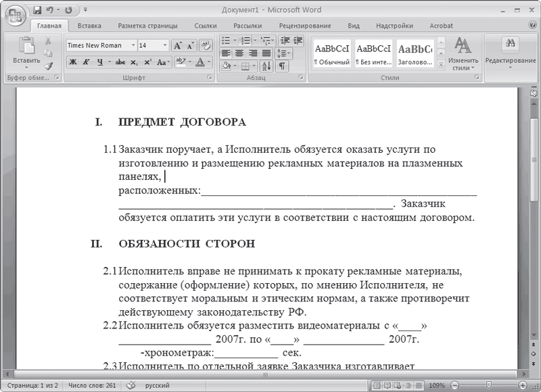Open Customize Quick Access Toolbar dropdown
Screen dimensions: 541x392
(85, 10)
